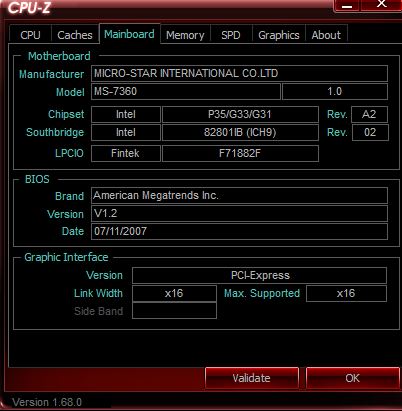This screenshot has width=402, height=411.
Task: Select the graphic interface version PCI-Express
Action: 260,275
